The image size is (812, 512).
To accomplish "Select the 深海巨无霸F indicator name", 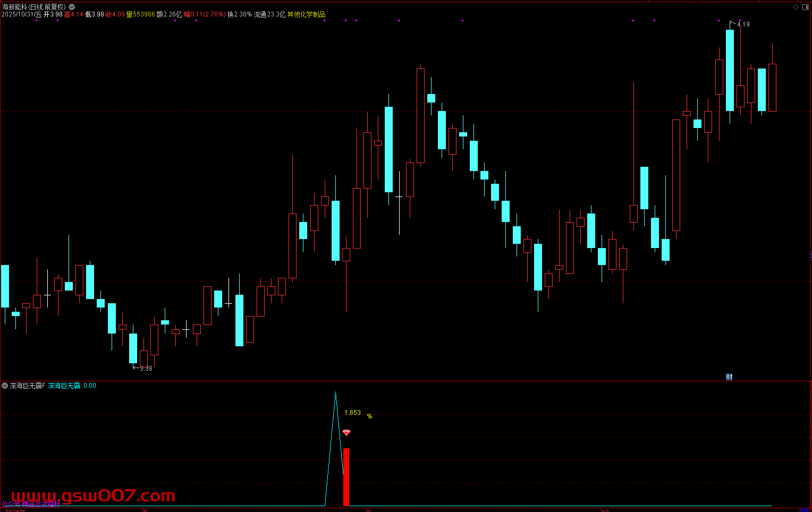I will pyautogui.click(x=28, y=386).
